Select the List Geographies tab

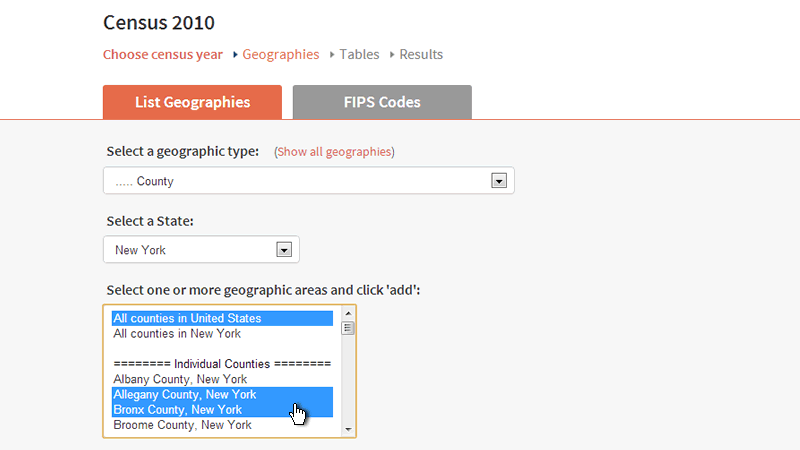[192, 102]
